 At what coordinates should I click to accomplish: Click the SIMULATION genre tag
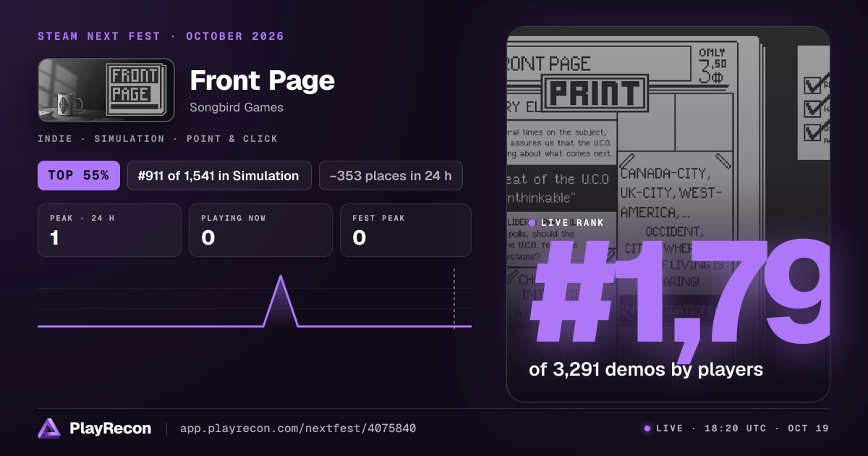[x=129, y=138]
